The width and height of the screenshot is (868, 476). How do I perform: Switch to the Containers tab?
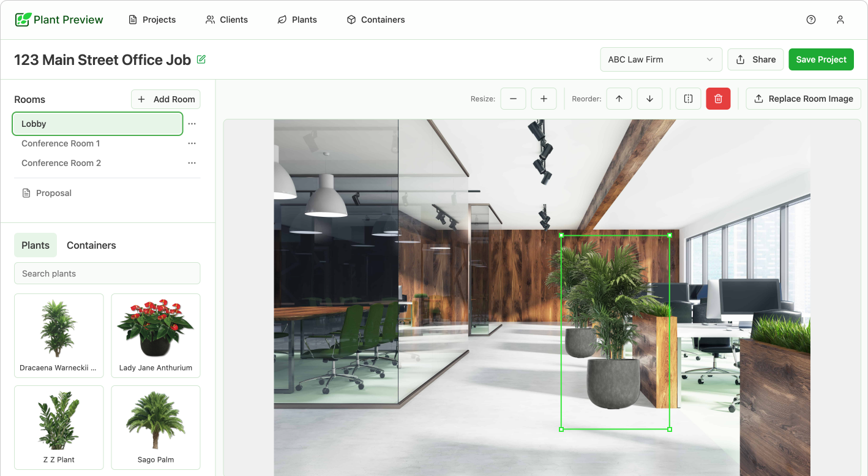point(91,245)
